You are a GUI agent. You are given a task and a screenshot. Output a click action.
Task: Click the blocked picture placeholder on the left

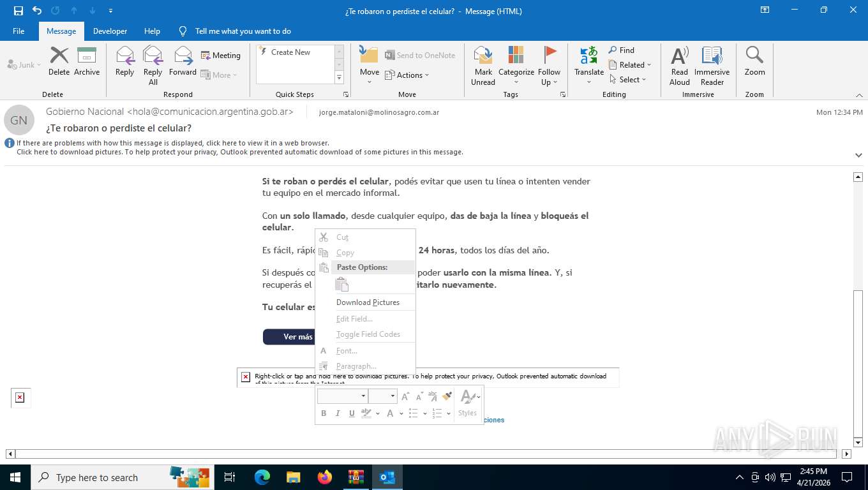(x=20, y=397)
